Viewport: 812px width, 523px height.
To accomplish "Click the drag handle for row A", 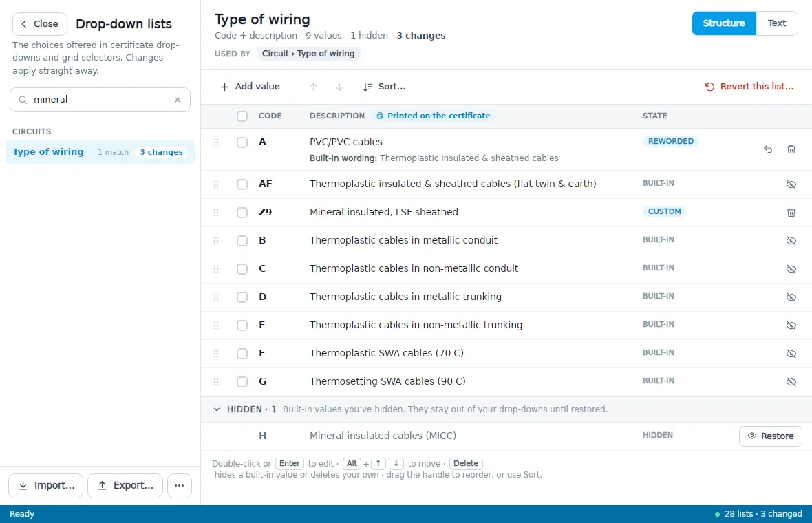I will click(216, 142).
